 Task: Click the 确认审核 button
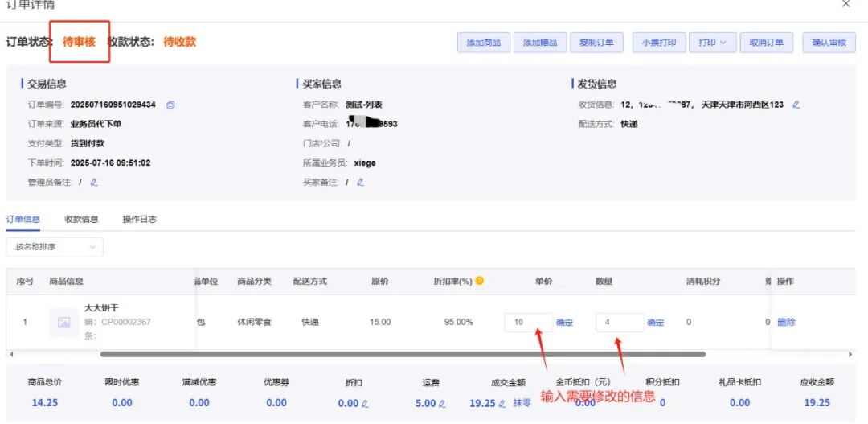tap(829, 43)
